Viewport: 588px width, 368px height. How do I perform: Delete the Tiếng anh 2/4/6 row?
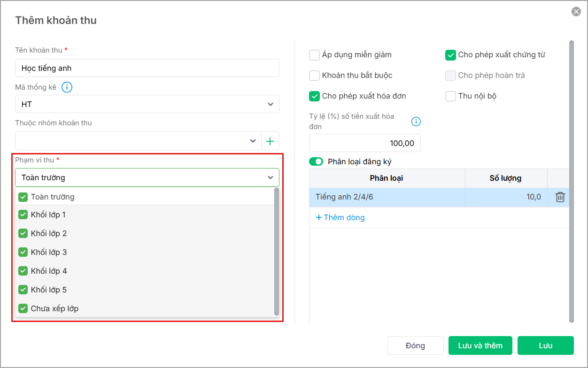[x=560, y=197]
